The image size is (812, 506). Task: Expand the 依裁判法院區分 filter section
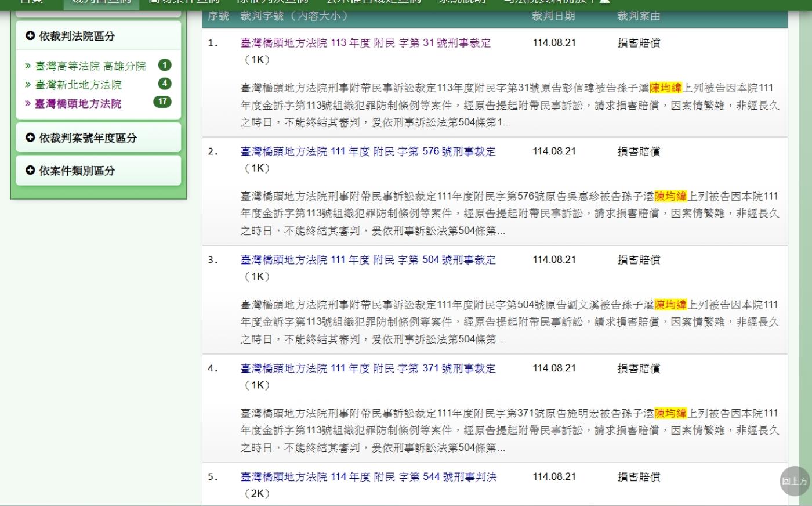click(77, 37)
